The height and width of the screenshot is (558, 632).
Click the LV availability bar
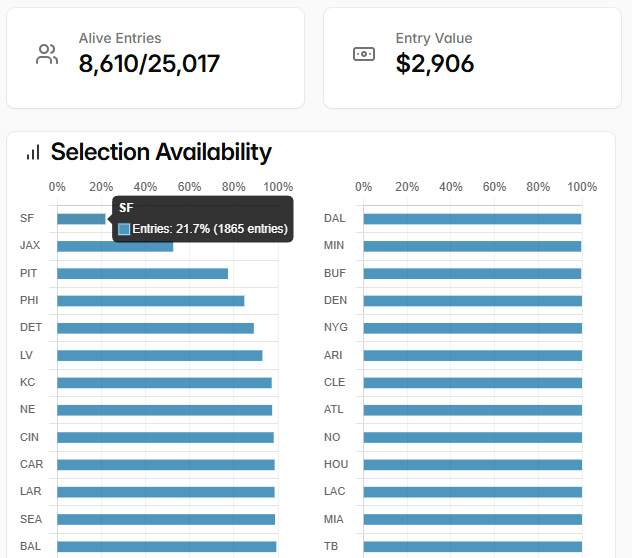(160, 356)
